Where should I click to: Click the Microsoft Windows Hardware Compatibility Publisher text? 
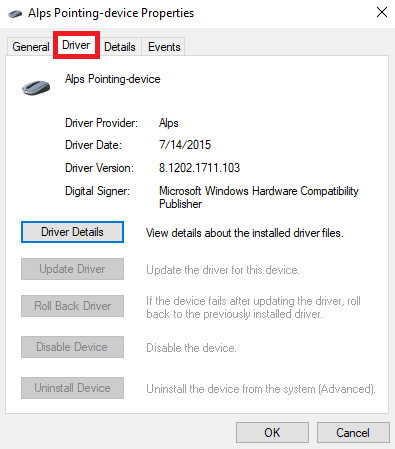pyautogui.click(x=259, y=197)
